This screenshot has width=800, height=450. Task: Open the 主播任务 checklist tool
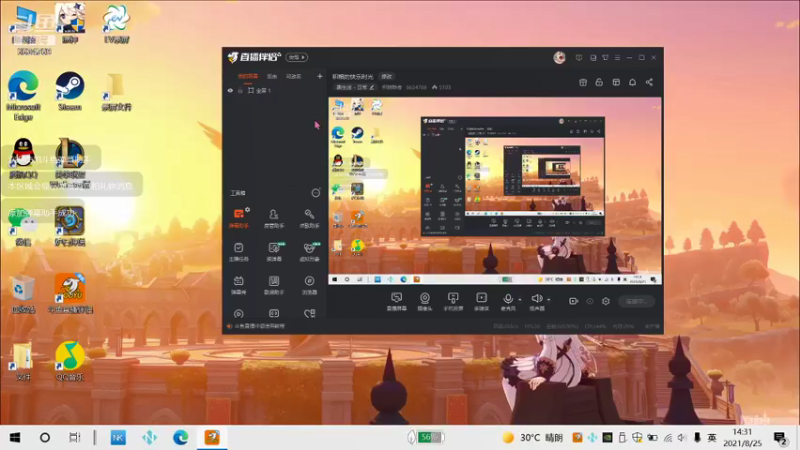pos(238,252)
